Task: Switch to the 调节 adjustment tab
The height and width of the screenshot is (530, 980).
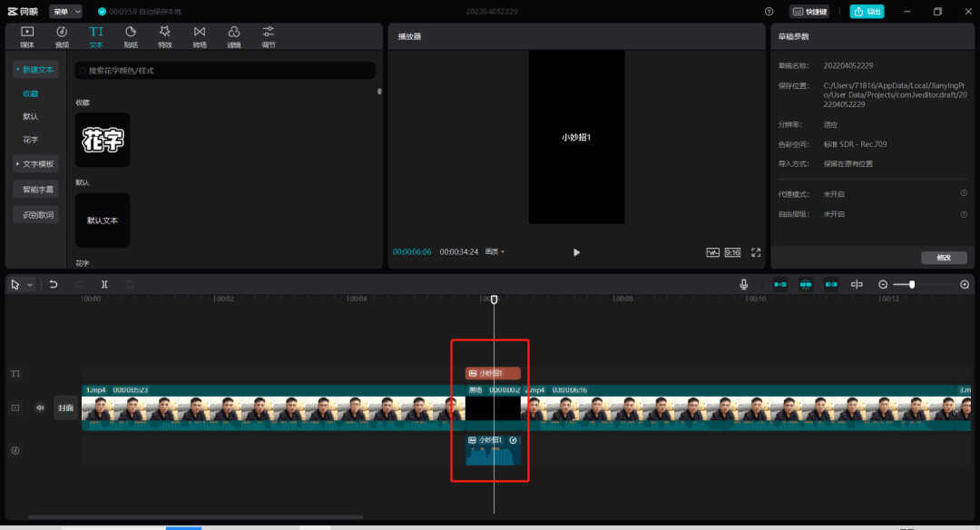Action: click(268, 36)
